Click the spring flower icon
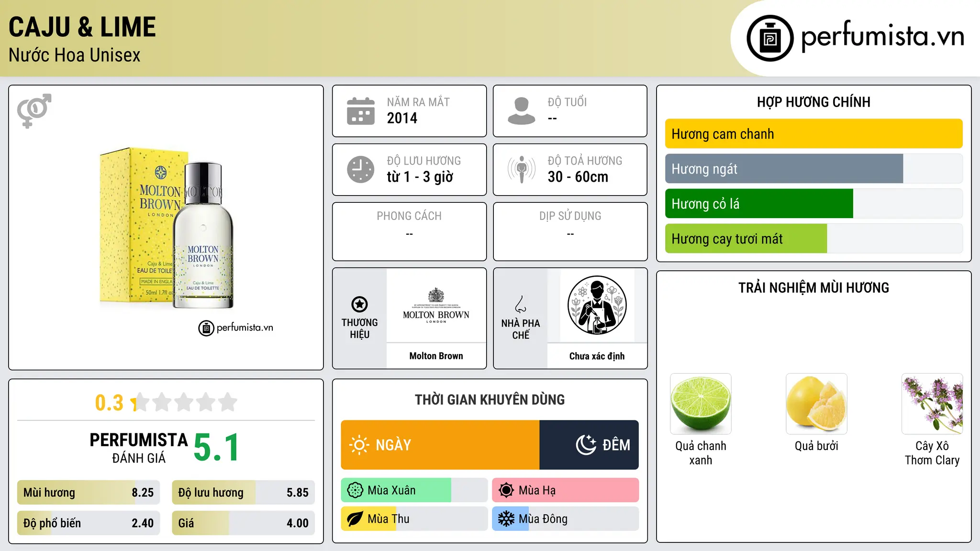Screen dimensions: 980x551 click(355, 490)
